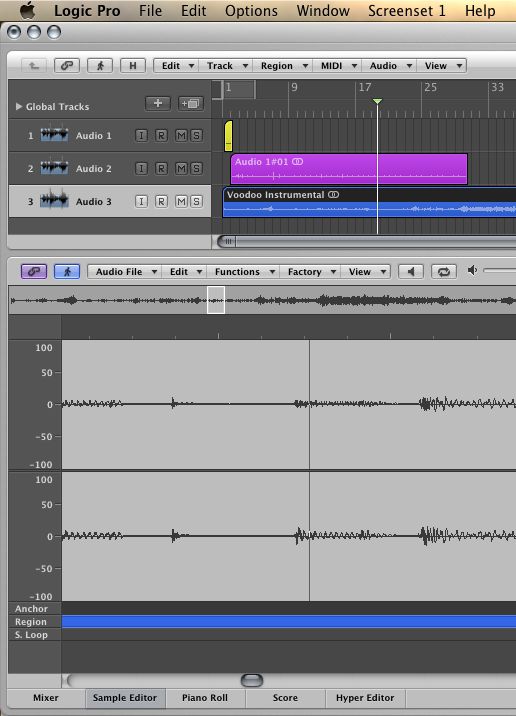Open Arrange Region dropdown menu
The image size is (516, 716).
tap(284, 66)
